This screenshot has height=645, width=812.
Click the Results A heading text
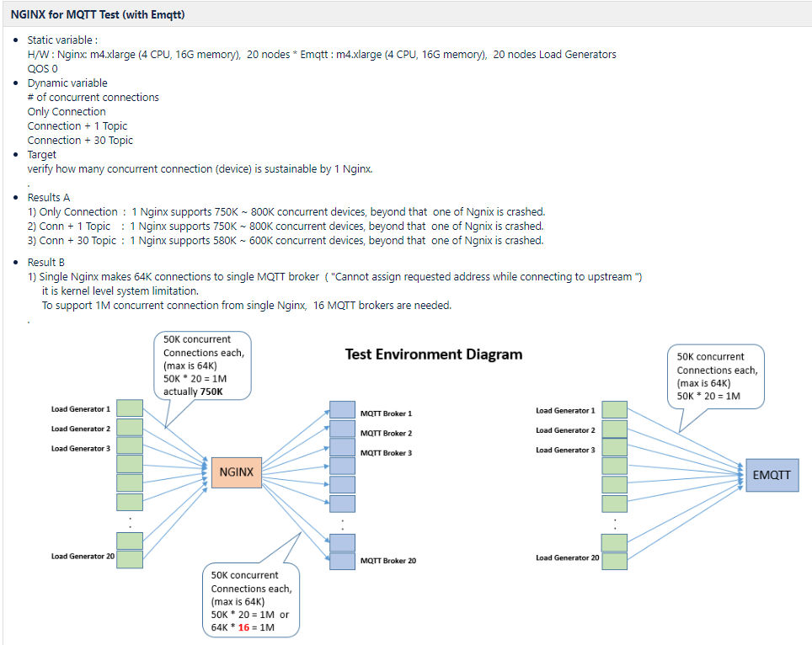(x=51, y=197)
